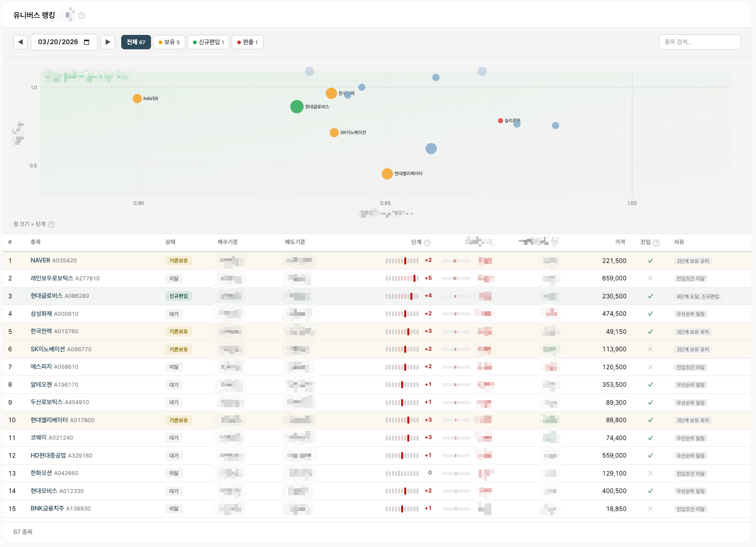The image size is (756, 547).
Task: Click the 대기 status badge for 알테오젠
Action: pos(174,385)
